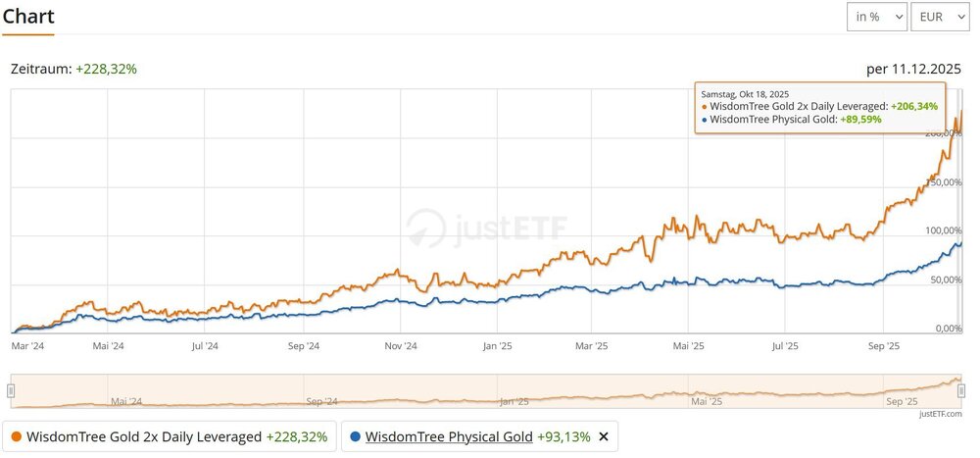Click Sep '25 in the range navigator

pyautogui.click(x=902, y=401)
